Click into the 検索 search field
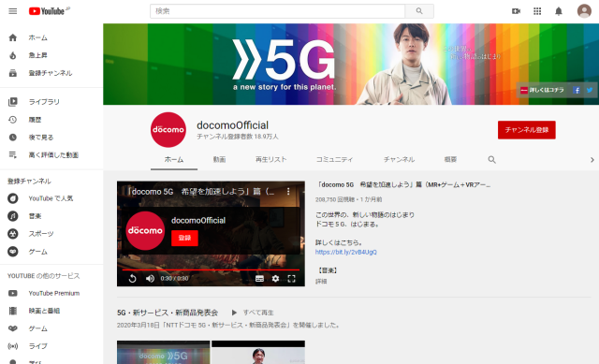Screen dimensions: 599x364 [x=277, y=11]
